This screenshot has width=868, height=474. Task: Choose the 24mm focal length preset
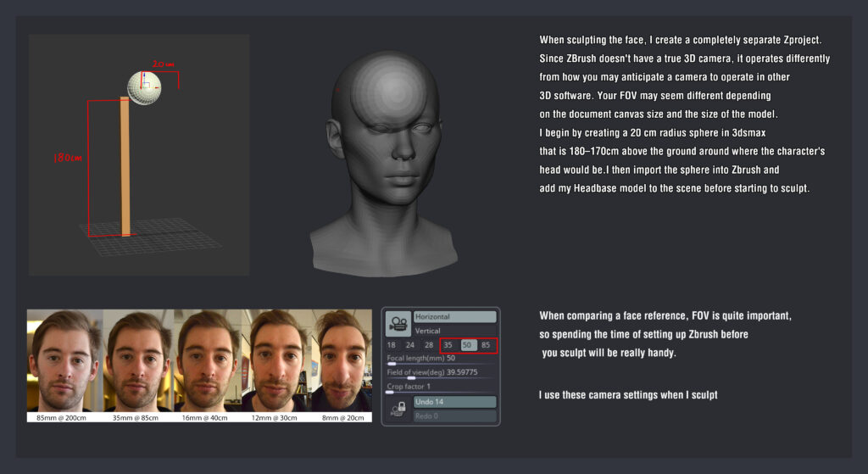tap(409, 345)
